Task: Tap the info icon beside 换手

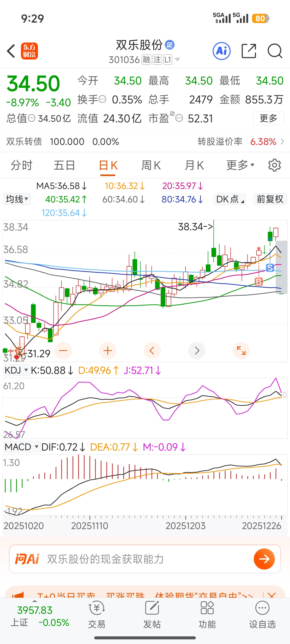Action: tap(103, 99)
